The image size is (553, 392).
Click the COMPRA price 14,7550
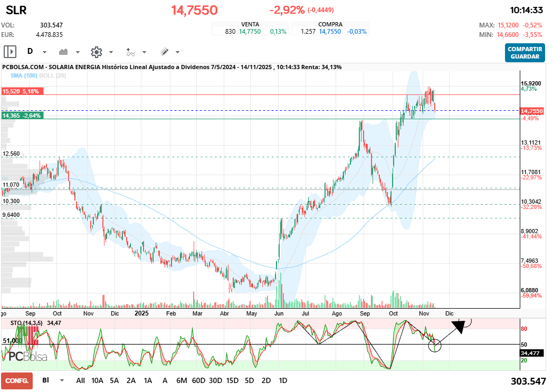pos(330,31)
